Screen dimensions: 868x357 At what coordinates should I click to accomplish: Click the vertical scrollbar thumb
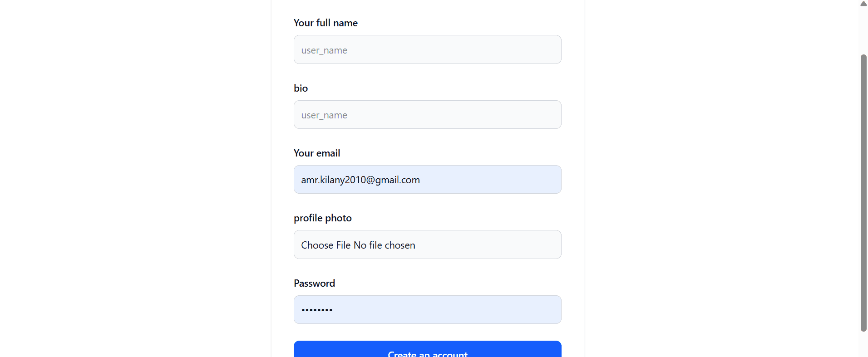coord(863,193)
